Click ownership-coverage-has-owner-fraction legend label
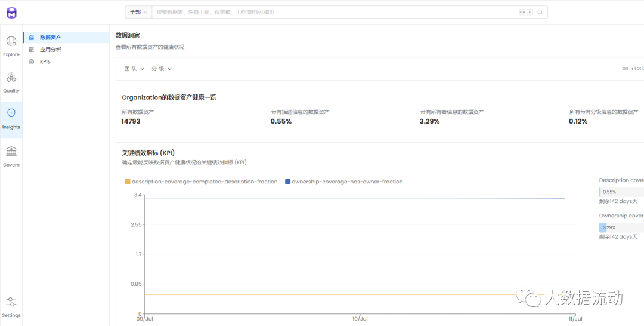 (347, 182)
